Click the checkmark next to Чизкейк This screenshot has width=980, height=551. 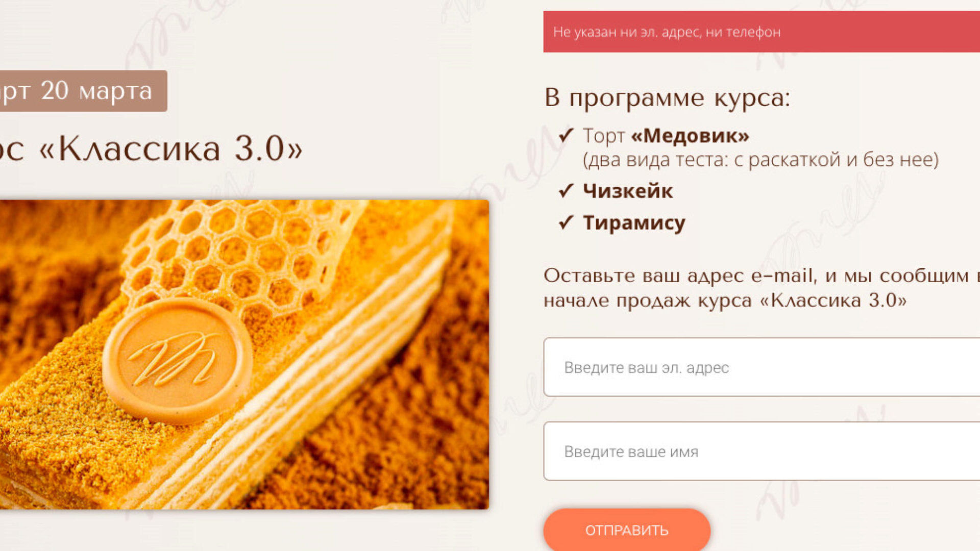click(x=566, y=191)
